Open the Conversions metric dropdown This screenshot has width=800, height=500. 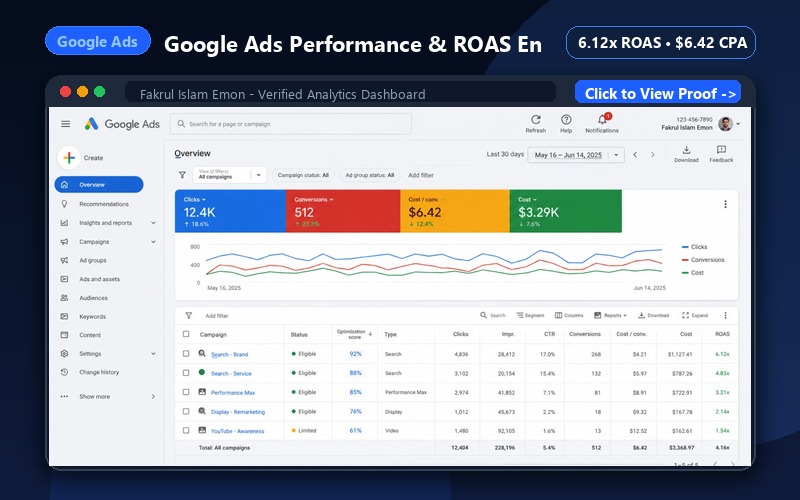pos(314,199)
